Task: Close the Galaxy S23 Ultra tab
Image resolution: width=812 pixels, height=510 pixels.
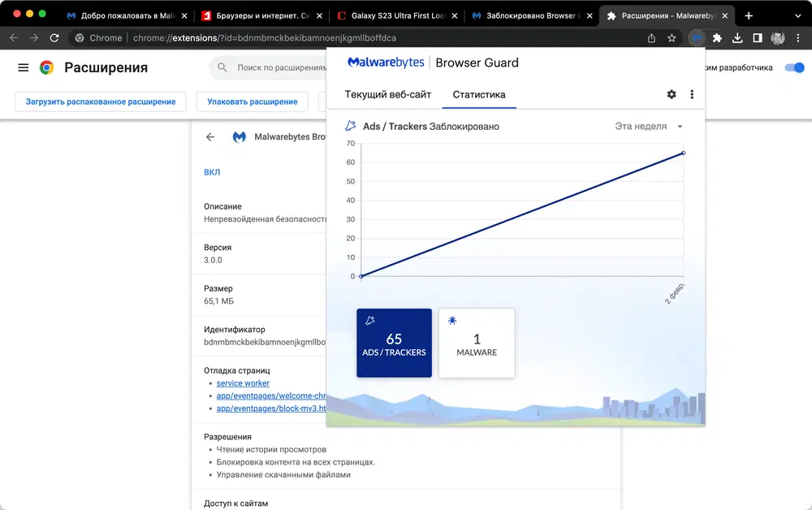Action: click(454, 15)
